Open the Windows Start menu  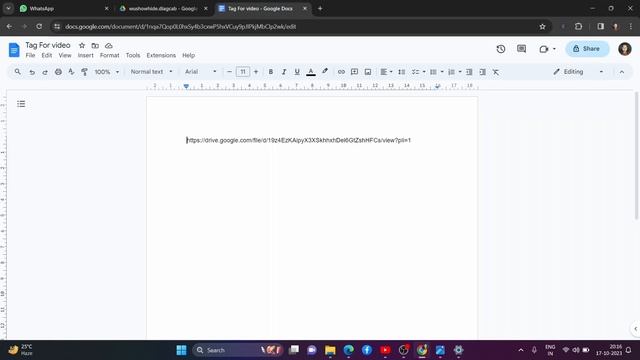(x=182, y=350)
